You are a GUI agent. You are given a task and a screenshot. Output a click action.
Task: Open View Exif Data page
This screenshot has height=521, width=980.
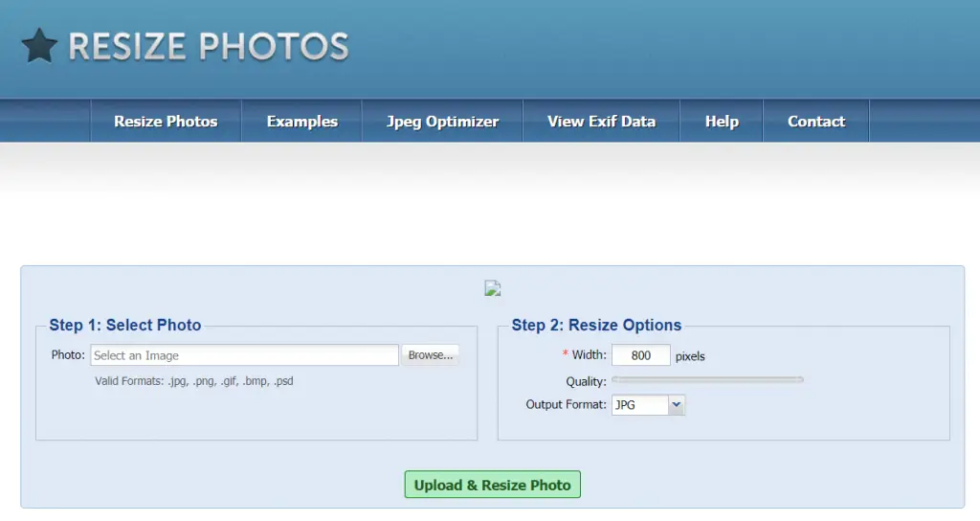coord(601,122)
